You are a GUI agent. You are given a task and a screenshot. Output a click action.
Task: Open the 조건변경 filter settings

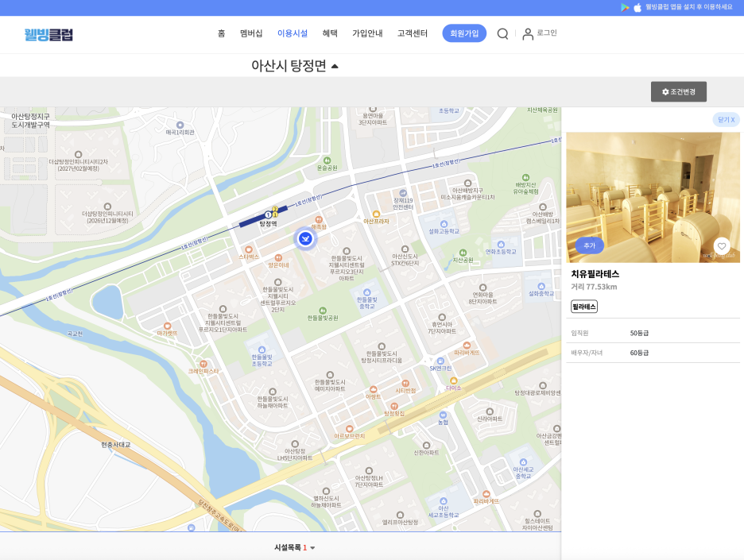pyautogui.click(x=678, y=91)
